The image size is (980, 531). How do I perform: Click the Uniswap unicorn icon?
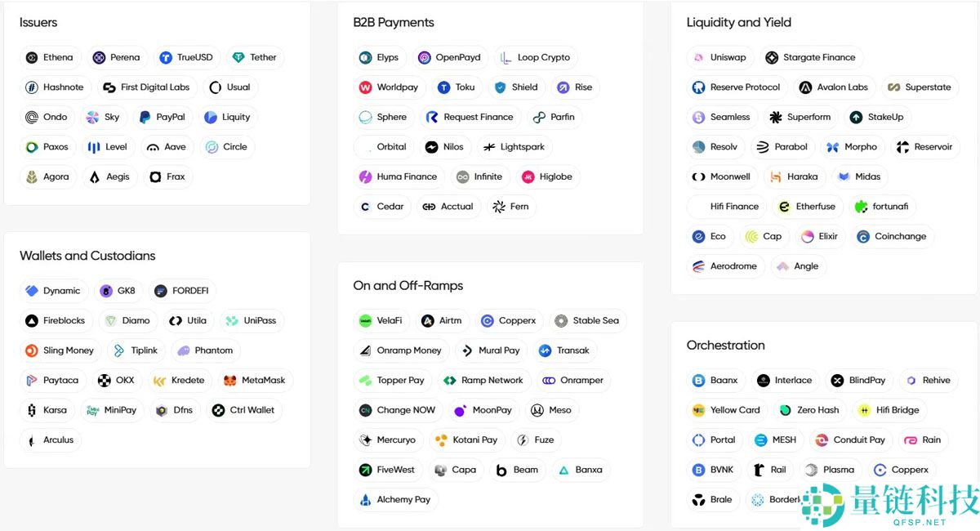click(x=698, y=58)
